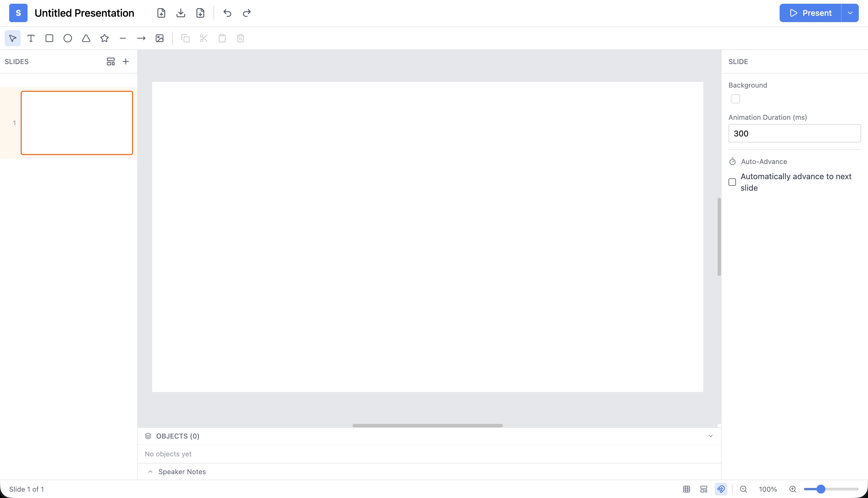Choose the Select pointer tool
Viewport: 868px width, 498px height.
13,38
